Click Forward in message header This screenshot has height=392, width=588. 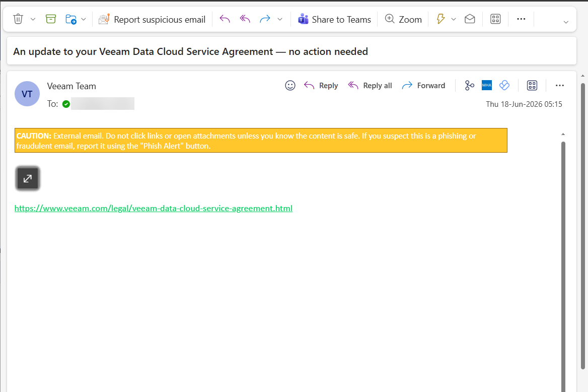pyautogui.click(x=423, y=86)
